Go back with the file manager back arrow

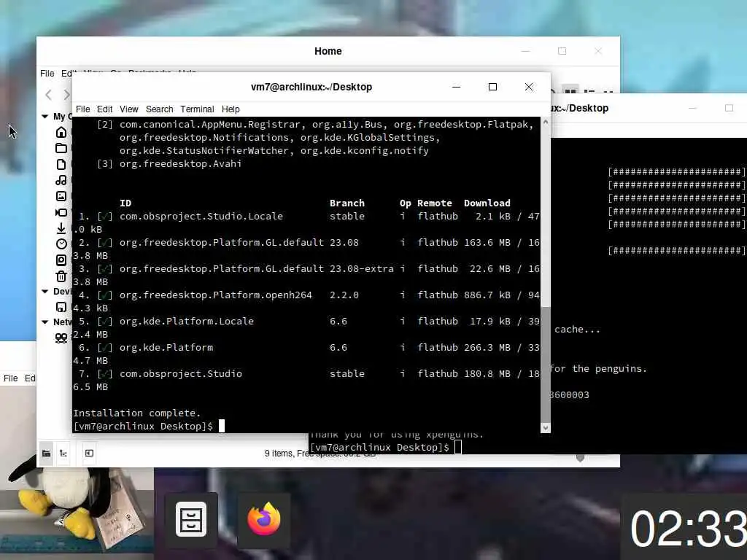48,95
